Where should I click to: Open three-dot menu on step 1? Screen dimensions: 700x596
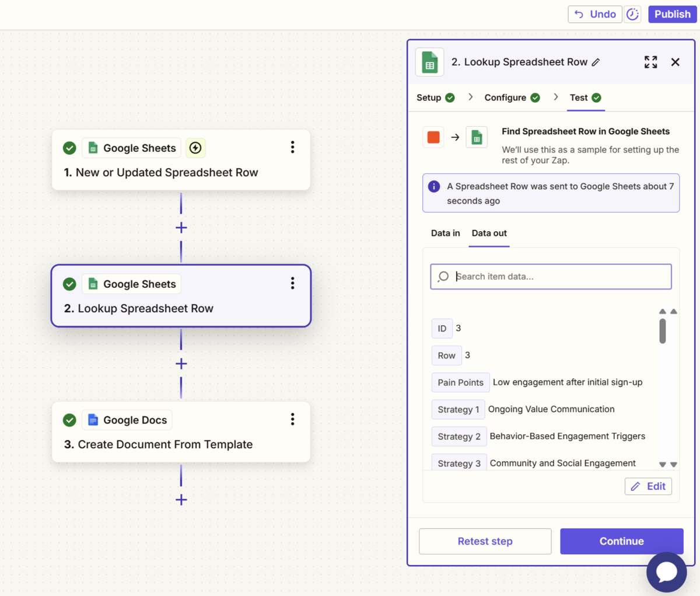click(x=292, y=147)
